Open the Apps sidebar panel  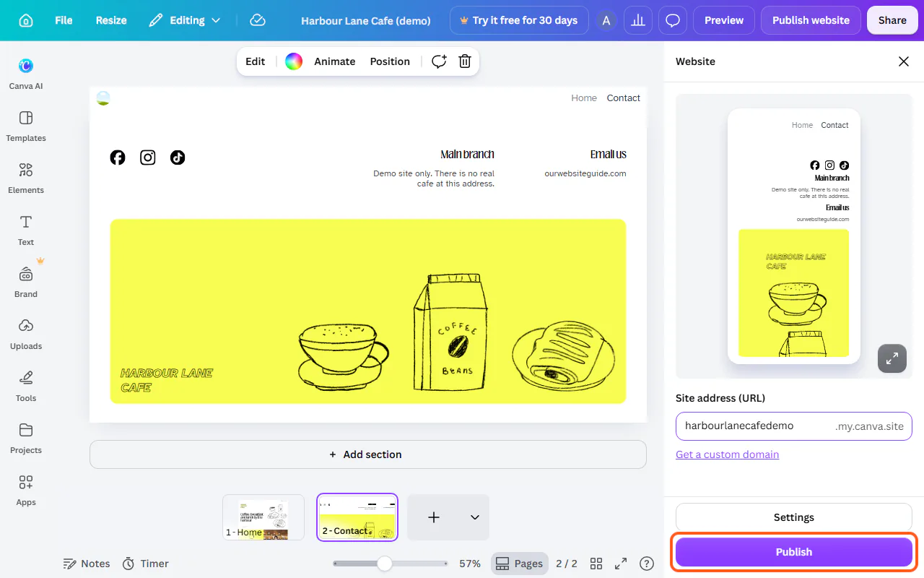point(26,490)
